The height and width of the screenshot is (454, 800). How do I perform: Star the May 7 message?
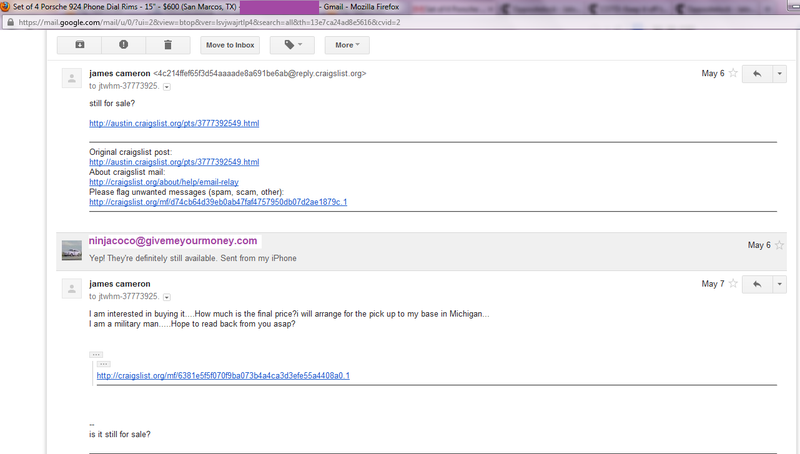733,284
